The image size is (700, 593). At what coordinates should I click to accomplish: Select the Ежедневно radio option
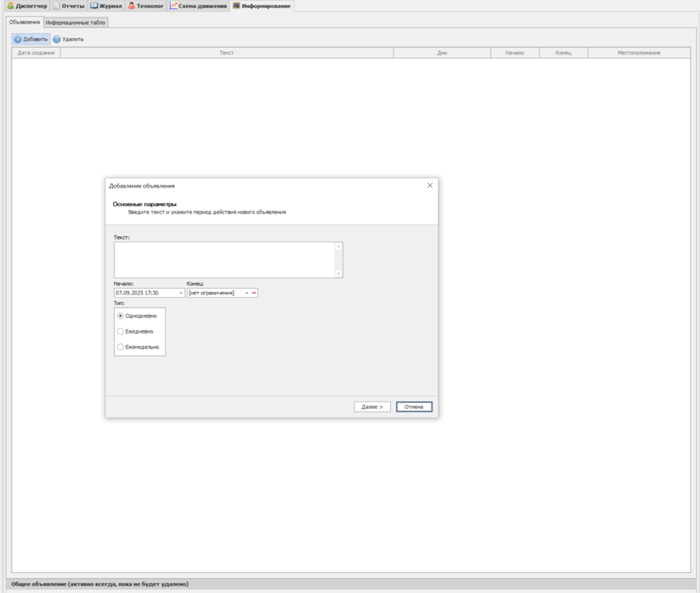click(120, 331)
